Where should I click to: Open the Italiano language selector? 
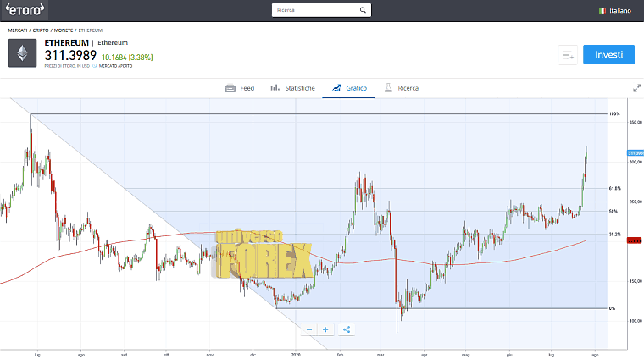tap(614, 11)
